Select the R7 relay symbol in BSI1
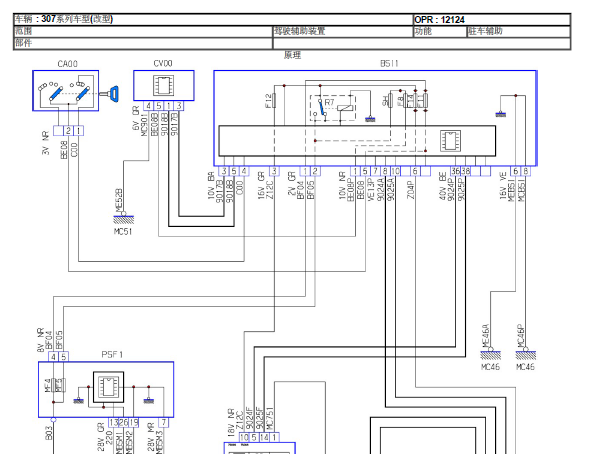Image resolution: width=592 pixels, height=454 pixels. pyautogui.click(x=333, y=108)
